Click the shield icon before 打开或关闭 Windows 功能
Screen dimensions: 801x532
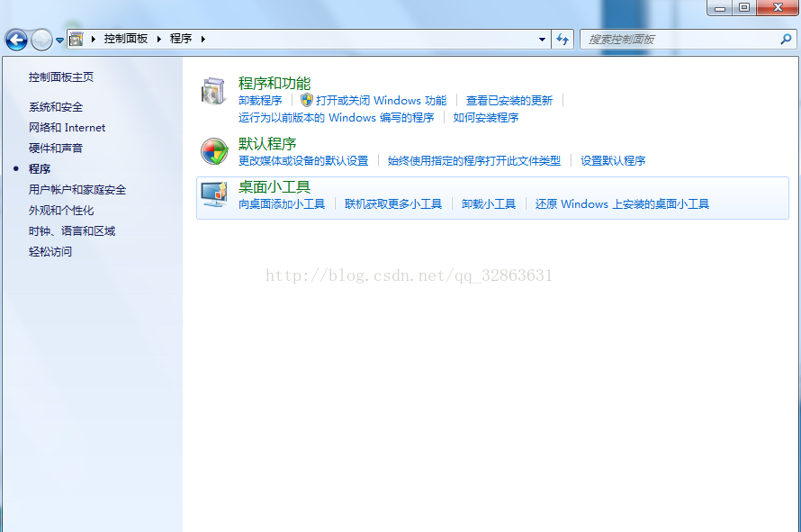click(307, 100)
